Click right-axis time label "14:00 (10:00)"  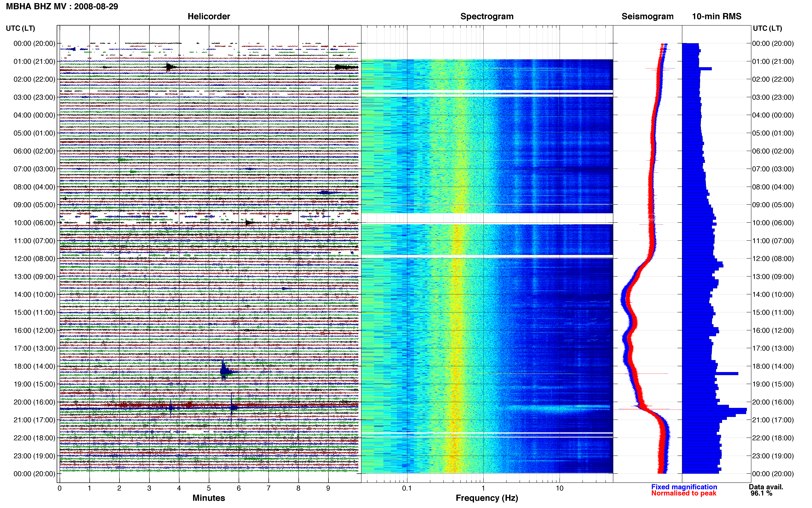coord(773,295)
